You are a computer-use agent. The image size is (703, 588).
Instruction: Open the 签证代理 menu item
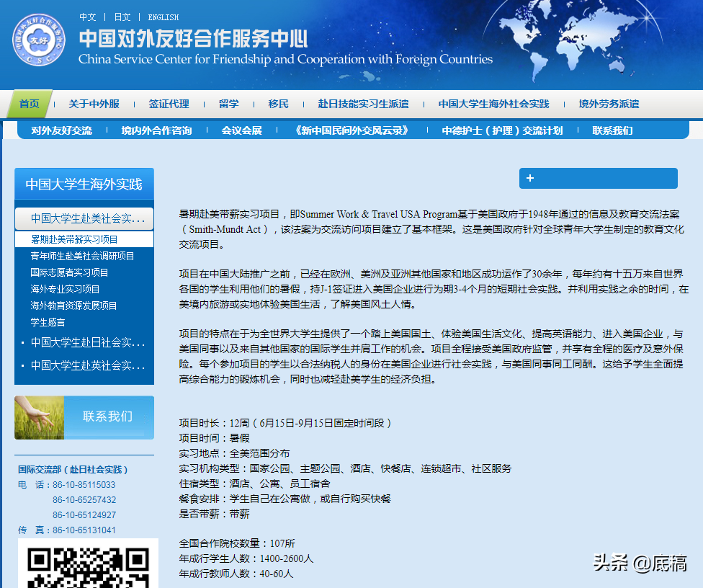(169, 103)
